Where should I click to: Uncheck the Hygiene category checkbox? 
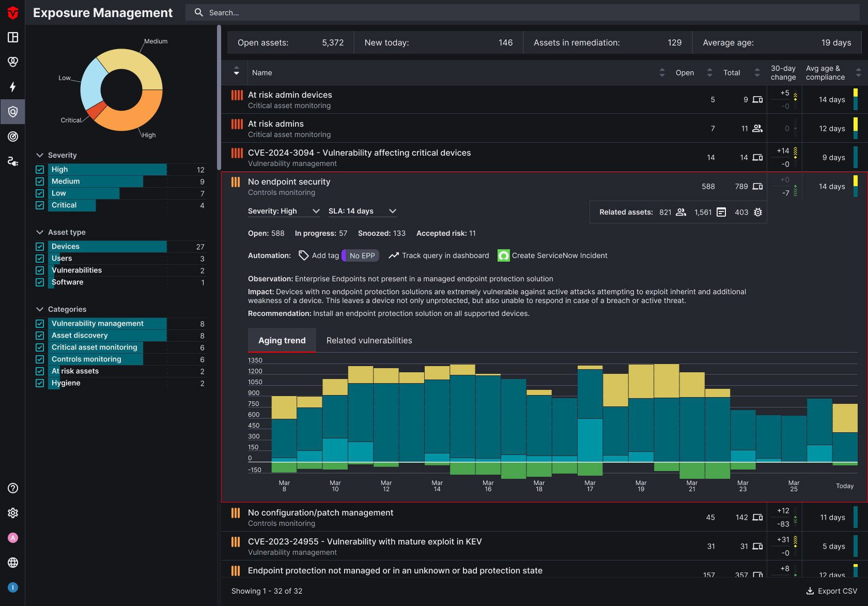tap(40, 383)
